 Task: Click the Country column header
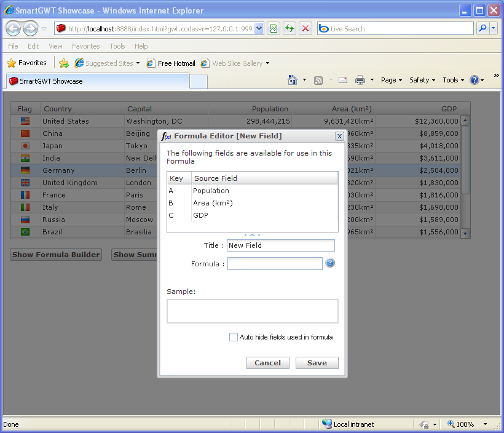(x=82, y=109)
